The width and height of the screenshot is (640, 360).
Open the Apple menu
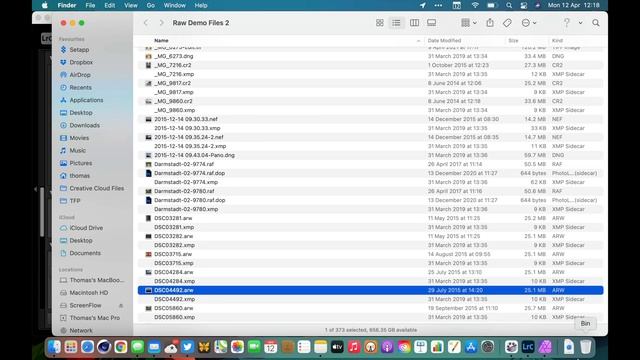[44, 5]
